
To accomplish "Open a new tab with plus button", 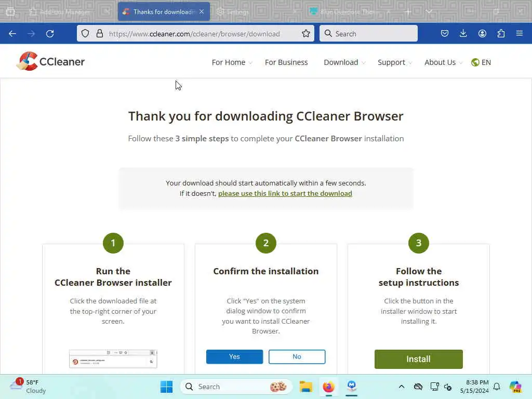I will point(408,12).
